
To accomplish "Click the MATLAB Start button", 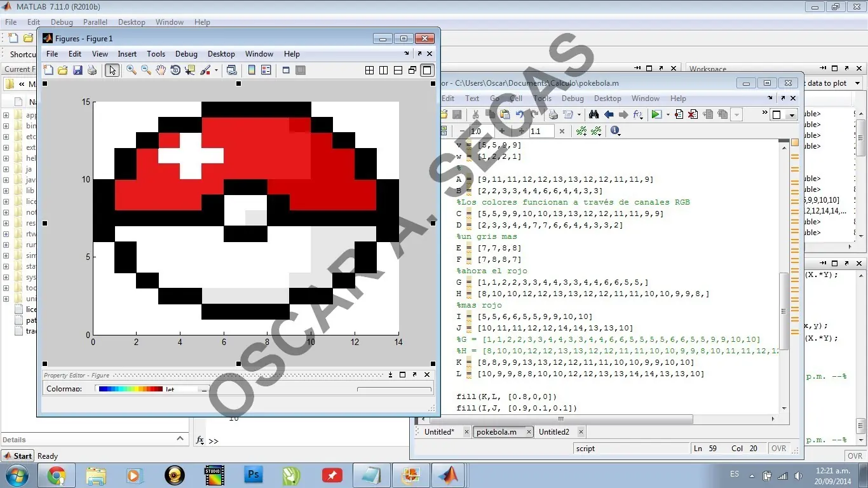I will click(x=18, y=456).
